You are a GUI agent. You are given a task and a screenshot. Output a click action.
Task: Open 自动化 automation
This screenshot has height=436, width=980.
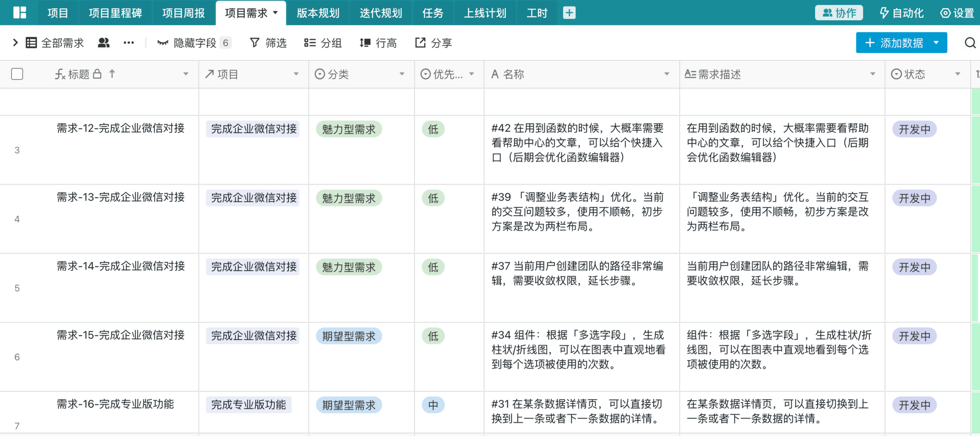902,13
